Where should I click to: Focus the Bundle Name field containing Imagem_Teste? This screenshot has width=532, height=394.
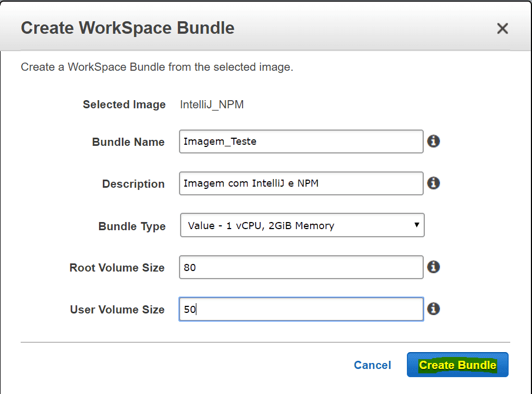click(301, 141)
